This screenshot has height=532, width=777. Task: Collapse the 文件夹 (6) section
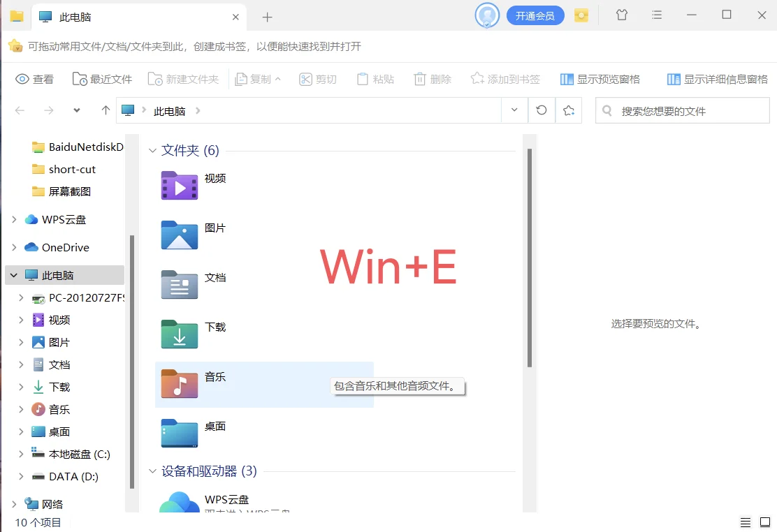coord(152,150)
